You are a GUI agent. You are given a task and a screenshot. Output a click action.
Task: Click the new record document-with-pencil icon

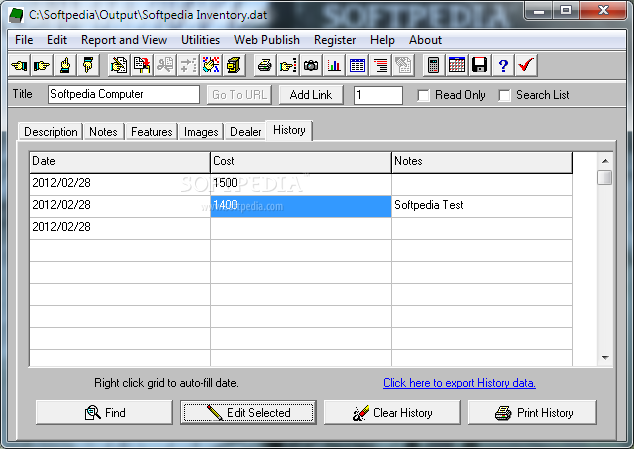pyautogui.click(x=118, y=65)
